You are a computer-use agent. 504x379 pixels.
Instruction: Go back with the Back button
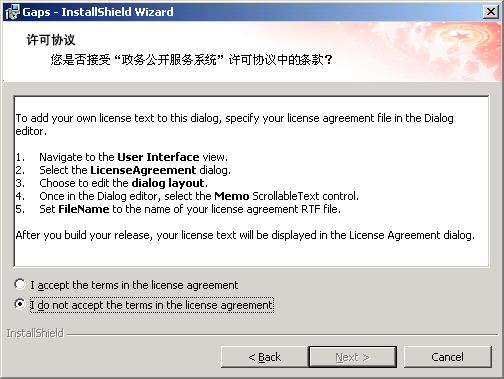point(264,357)
